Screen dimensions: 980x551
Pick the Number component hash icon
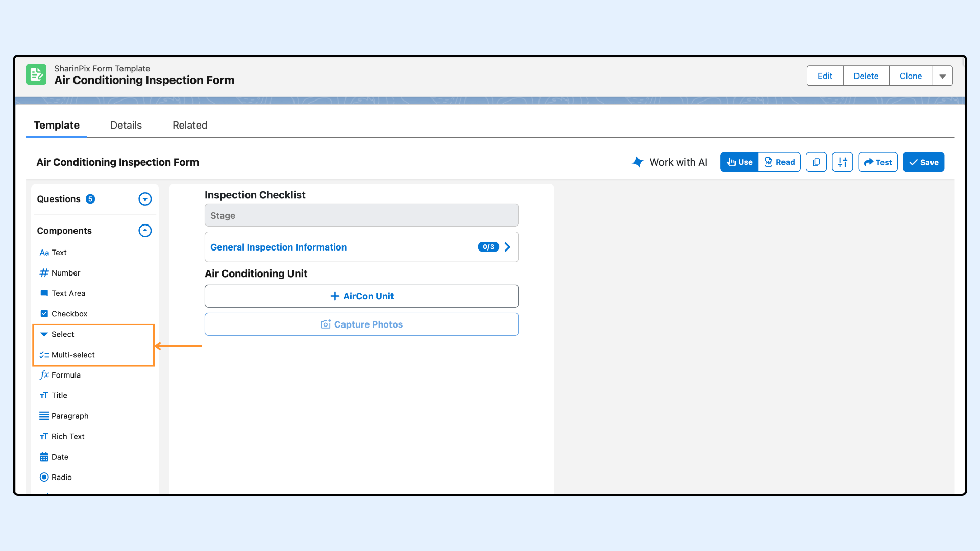coord(44,273)
